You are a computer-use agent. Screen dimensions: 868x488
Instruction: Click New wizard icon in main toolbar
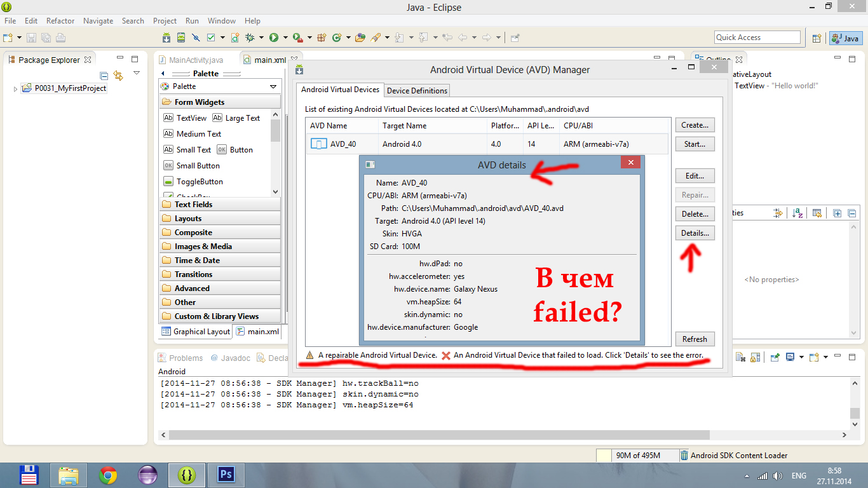pos(8,37)
